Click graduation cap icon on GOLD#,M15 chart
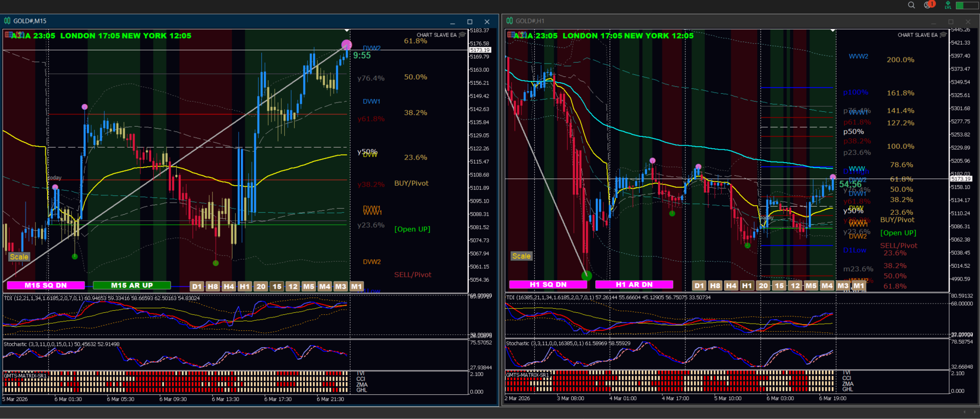This screenshot has width=980, height=419. 463,34
